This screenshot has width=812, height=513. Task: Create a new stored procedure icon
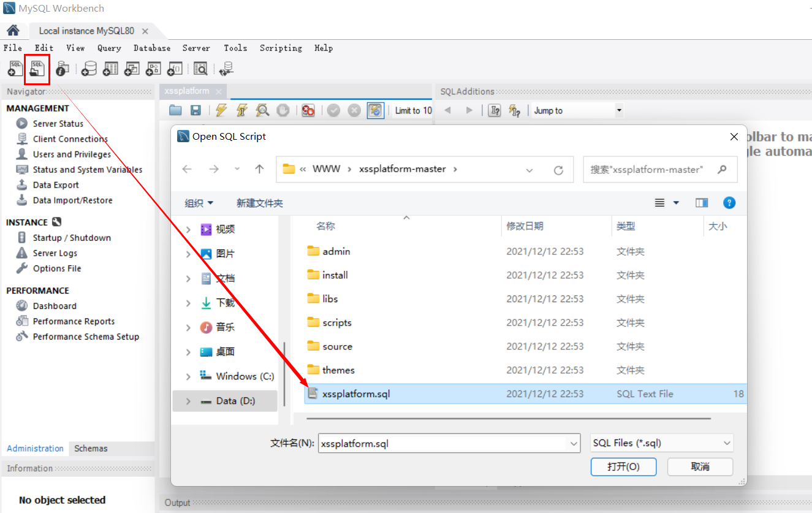tap(153, 69)
